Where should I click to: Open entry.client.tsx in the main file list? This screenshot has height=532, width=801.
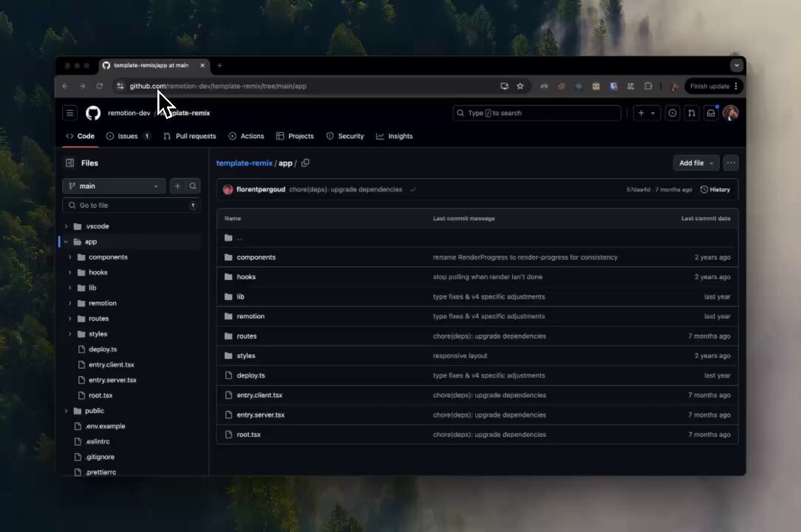pyautogui.click(x=259, y=395)
